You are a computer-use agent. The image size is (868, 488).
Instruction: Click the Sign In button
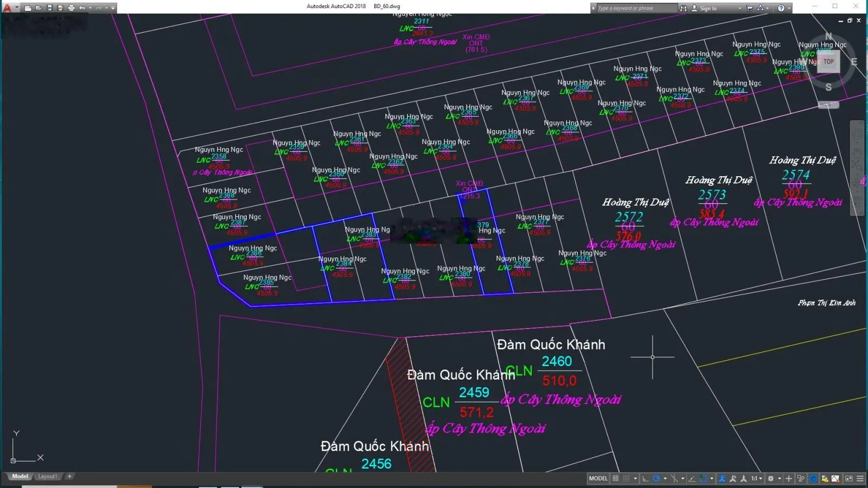click(x=704, y=8)
